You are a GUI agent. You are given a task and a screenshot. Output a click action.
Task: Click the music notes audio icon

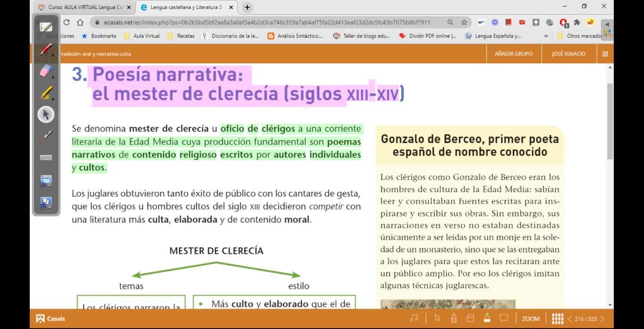[414, 319]
